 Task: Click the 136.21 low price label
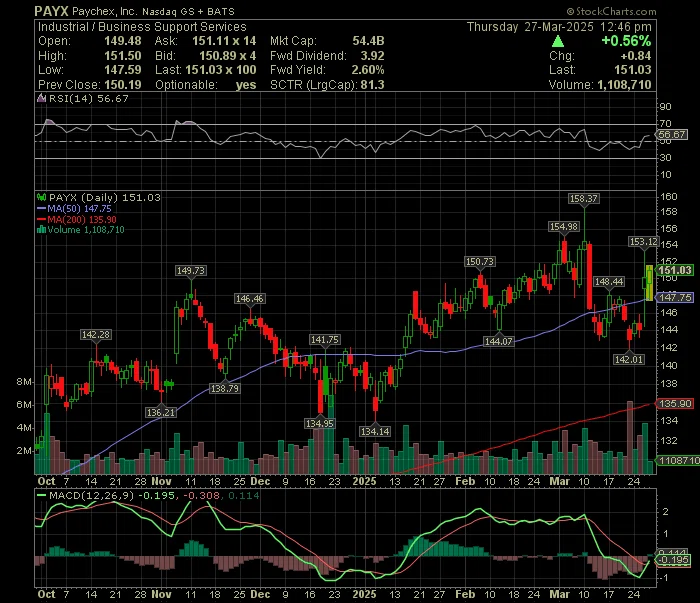pos(161,412)
